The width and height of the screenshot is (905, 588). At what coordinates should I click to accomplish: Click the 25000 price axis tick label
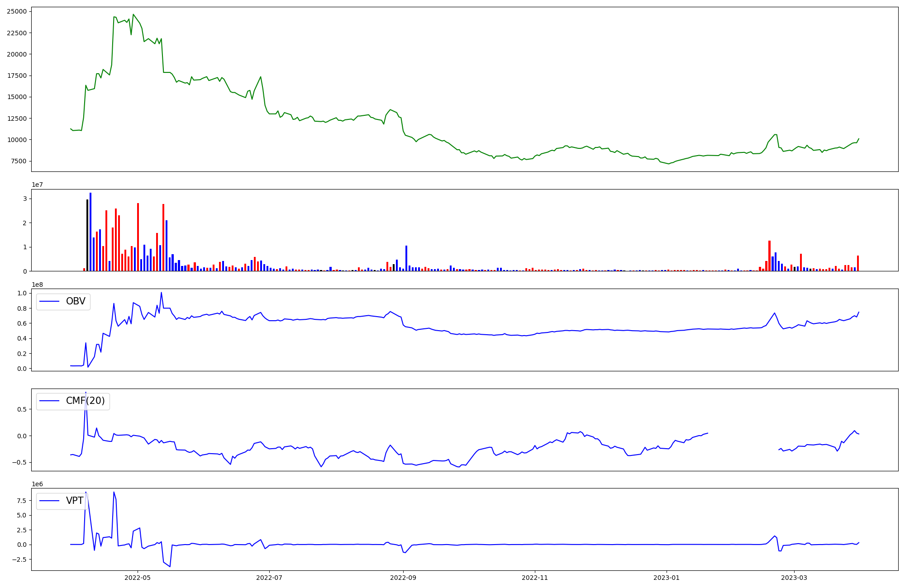click(16, 11)
